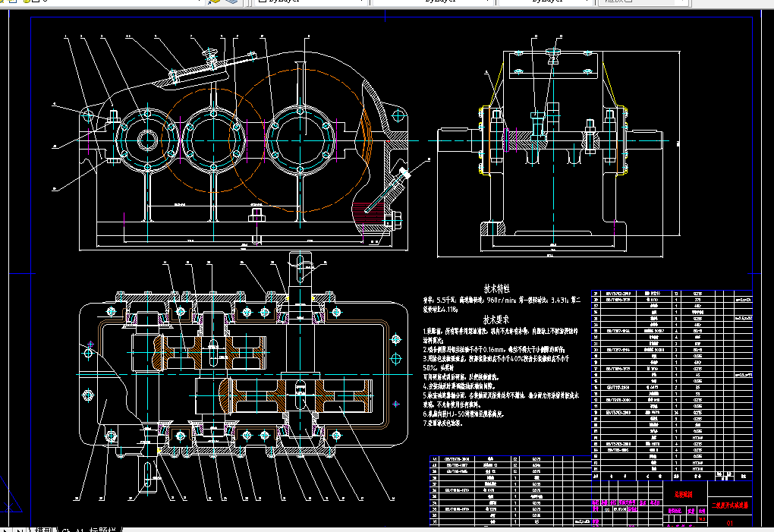Image resolution: width=774 pixels, height=532 pixels.
Task: Open the Layer Properties Manager icon
Action: [2, 2]
